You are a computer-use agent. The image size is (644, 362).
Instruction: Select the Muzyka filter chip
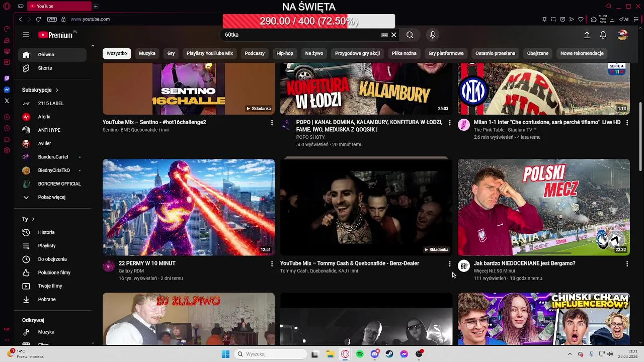pos(147,53)
